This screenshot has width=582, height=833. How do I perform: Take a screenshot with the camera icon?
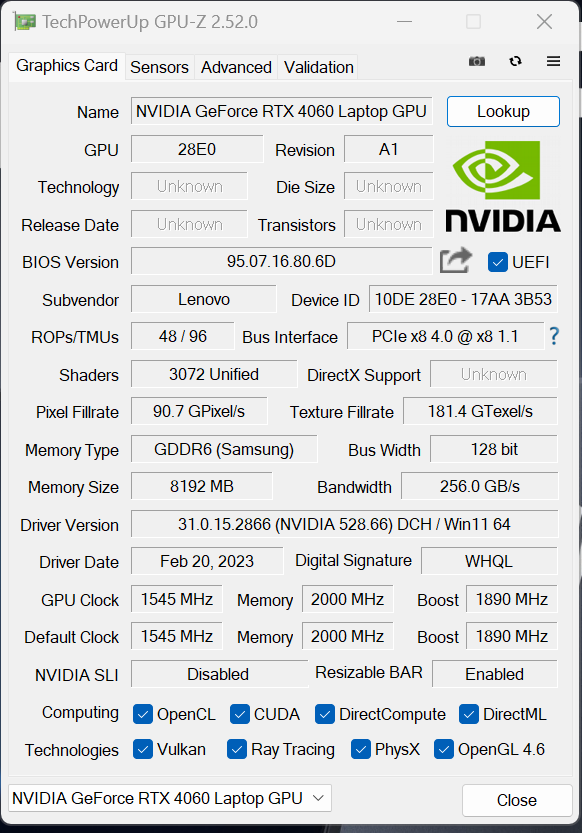[x=476, y=61]
